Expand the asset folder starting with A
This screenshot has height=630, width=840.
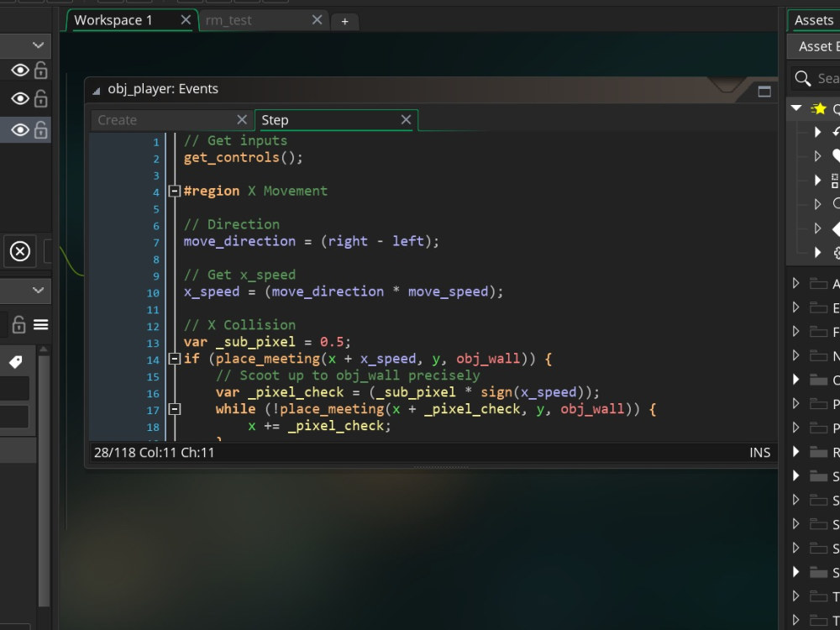[796, 283]
